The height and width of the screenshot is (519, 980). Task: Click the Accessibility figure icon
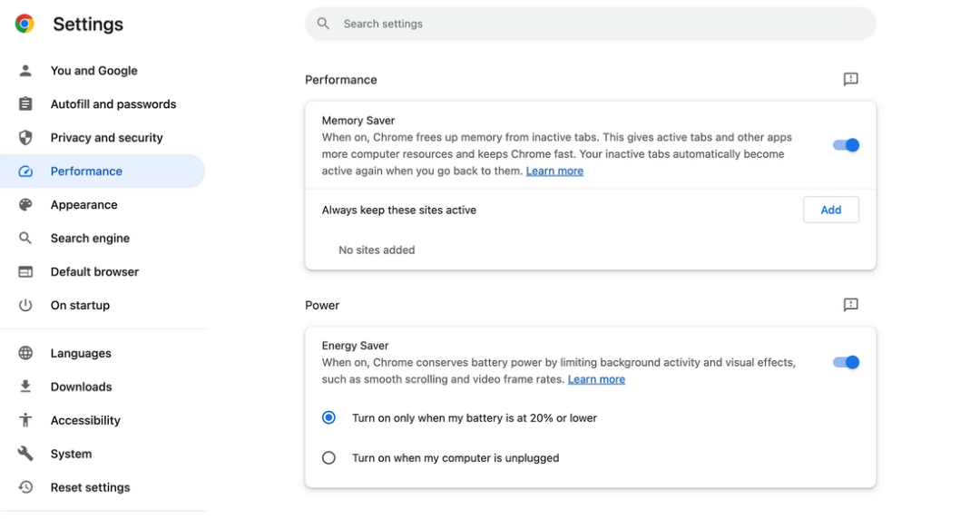pyautogui.click(x=25, y=420)
